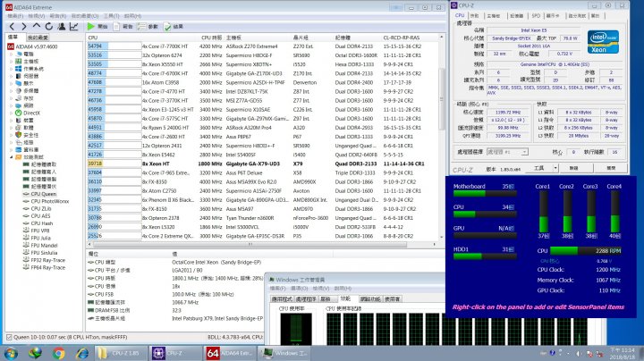Go forward with AIDA64 toolbar forward arrow
644x361 pixels.
(x=24, y=27)
